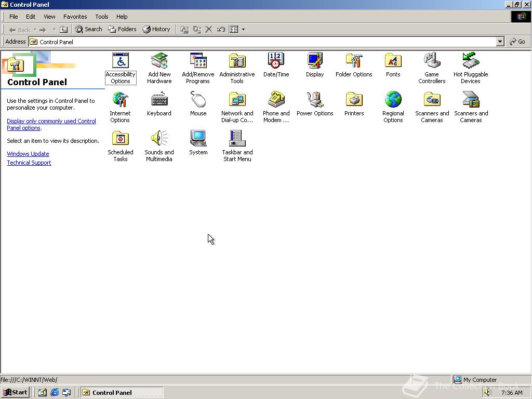
Task: Open the Address bar dropdown list
Action: tap(500, 42)
